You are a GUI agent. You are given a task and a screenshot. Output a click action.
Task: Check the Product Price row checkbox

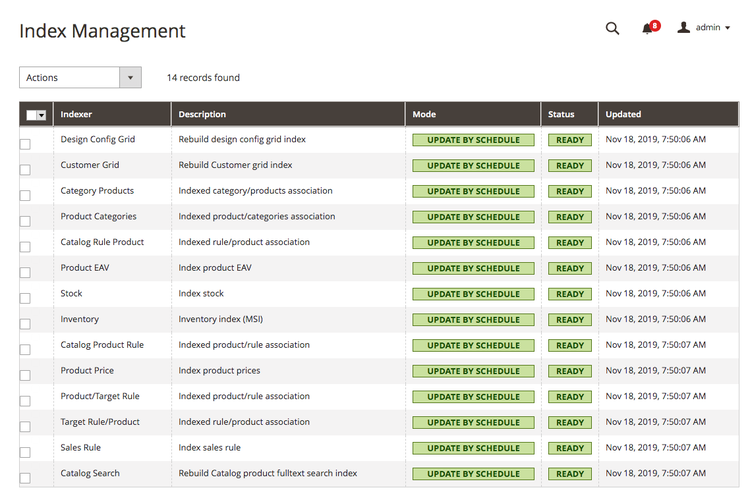point(25,375)
